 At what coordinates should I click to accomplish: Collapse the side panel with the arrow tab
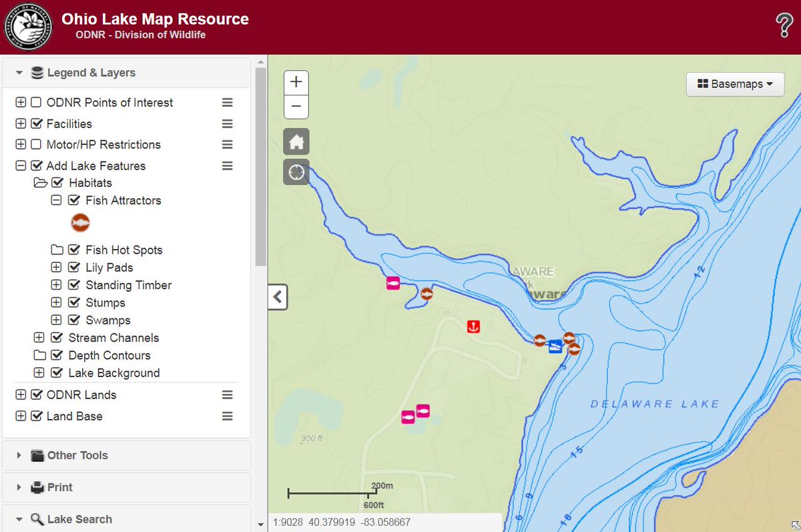tap(278, 297)
